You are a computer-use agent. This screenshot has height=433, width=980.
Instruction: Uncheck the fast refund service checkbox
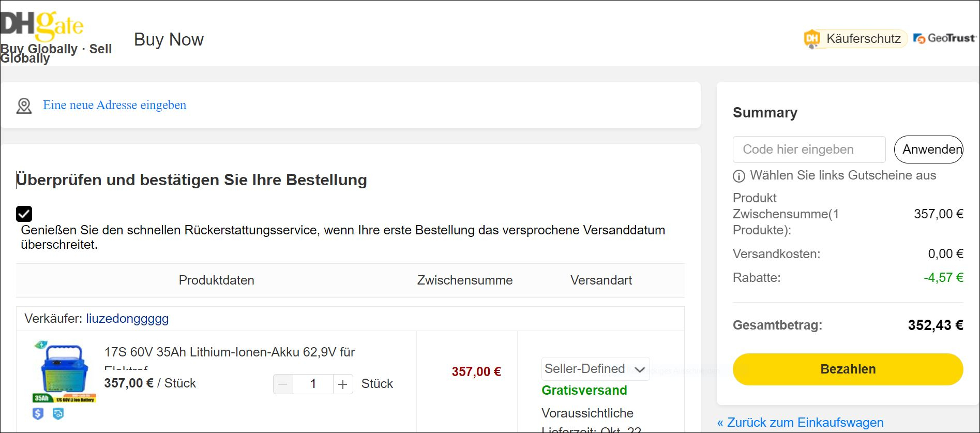coord(24,214)
